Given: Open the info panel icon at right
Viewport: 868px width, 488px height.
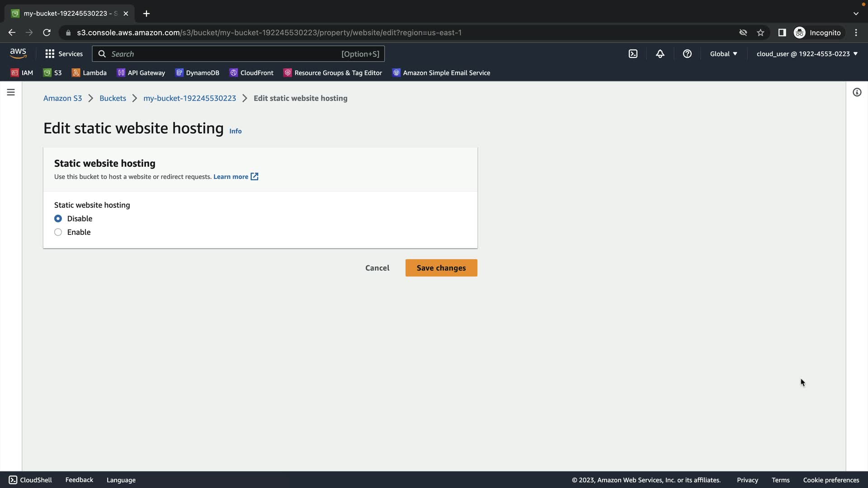Looking at the screenshot, I should pyautogui.click(x=857, y=92).
